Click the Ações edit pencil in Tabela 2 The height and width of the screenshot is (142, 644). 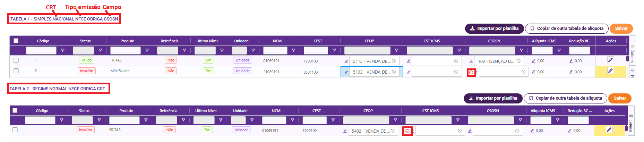coord(609,130)
